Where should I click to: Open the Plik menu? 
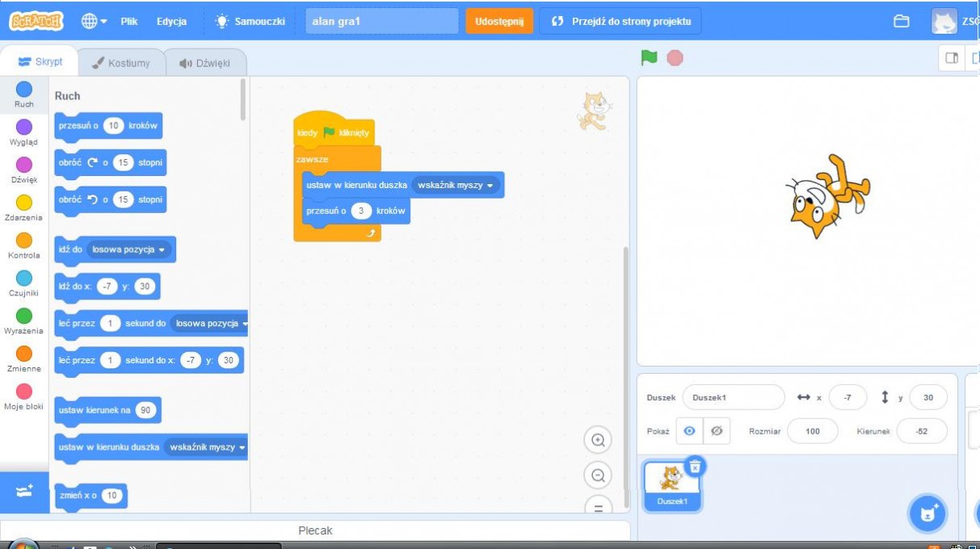click(x=129, y=22)
